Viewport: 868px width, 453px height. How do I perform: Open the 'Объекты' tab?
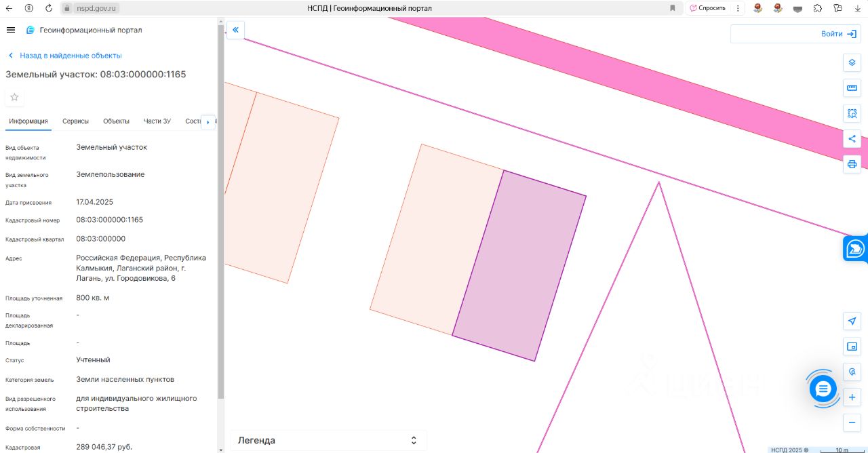pyautogui.click(x=116, y=121)
